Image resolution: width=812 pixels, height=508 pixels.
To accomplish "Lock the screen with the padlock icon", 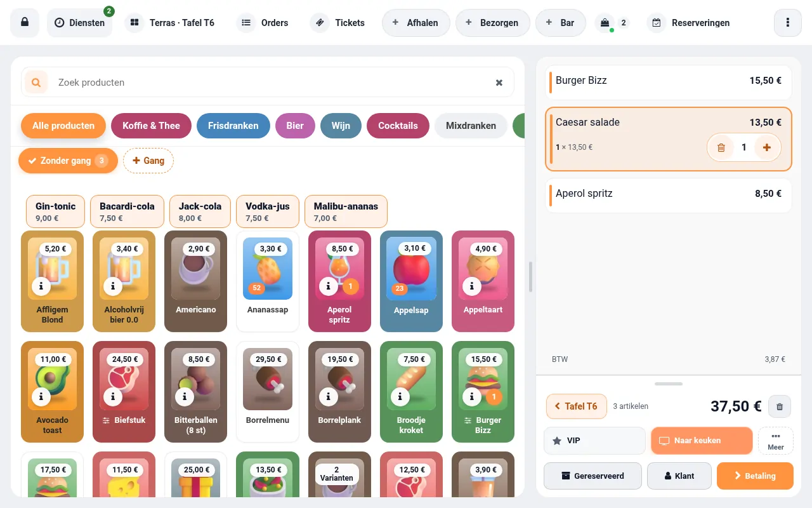I will (x=25, y=23).
